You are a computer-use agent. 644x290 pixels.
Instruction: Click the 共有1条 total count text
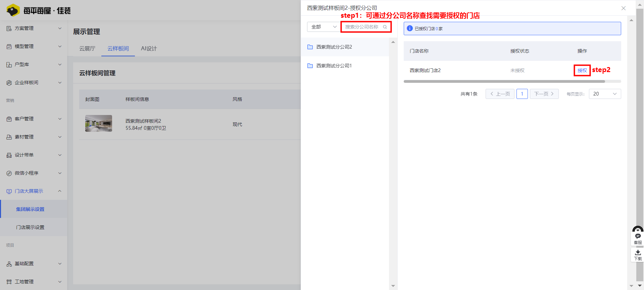(x=469, y=94)
